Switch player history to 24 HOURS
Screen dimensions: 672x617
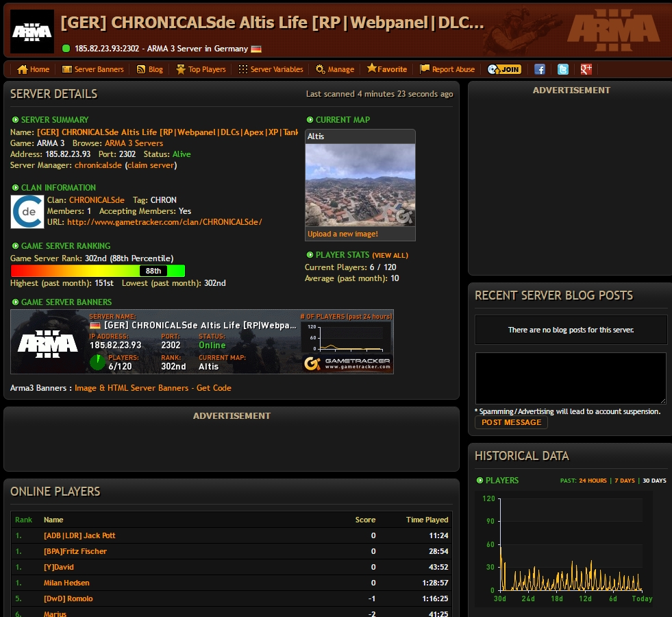tap(593, 481)
